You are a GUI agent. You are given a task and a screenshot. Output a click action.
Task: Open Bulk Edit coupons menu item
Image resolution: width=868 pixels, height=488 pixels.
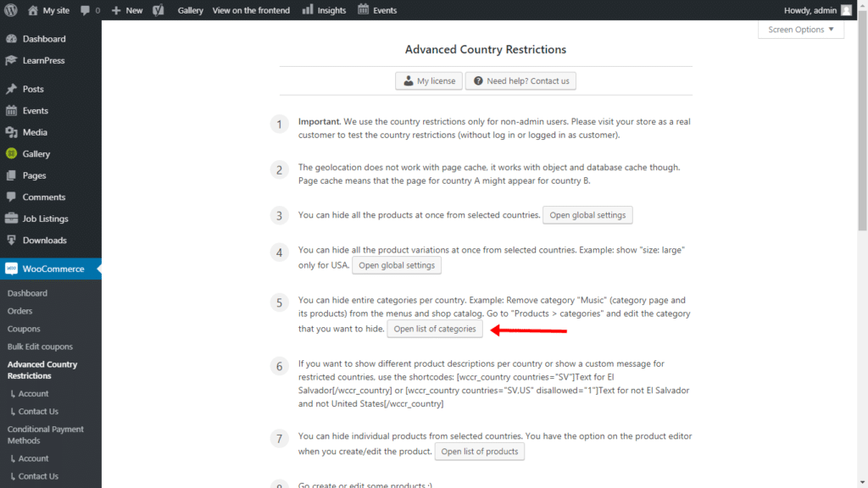pyautogui.click(x=39, y=347)
